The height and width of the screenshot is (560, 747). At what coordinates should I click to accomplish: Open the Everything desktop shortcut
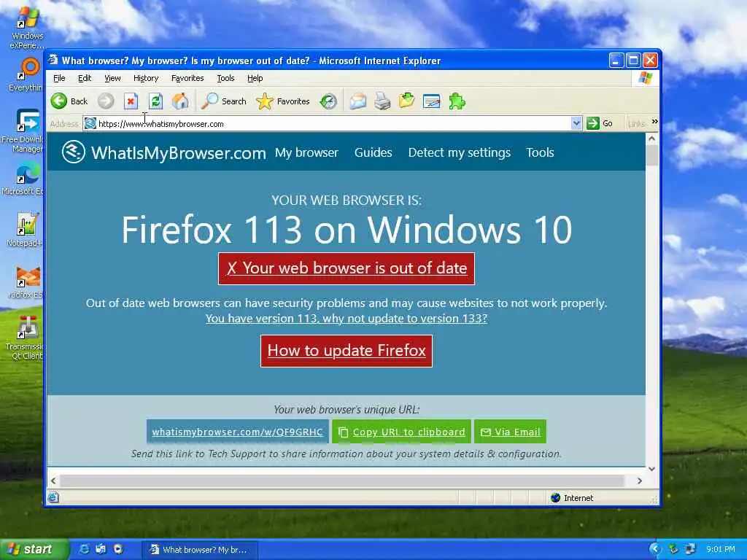pyautogui.click(x=27, y=75)
